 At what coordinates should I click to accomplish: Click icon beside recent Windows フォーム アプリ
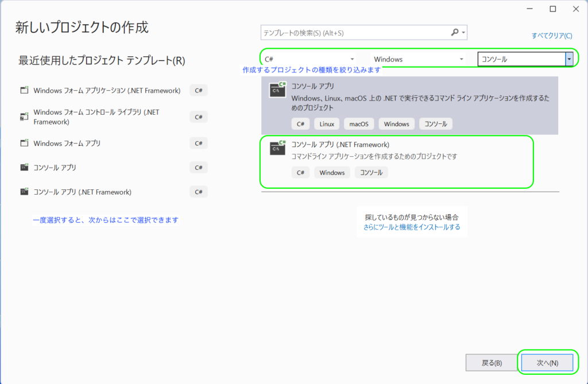[24, 143]
